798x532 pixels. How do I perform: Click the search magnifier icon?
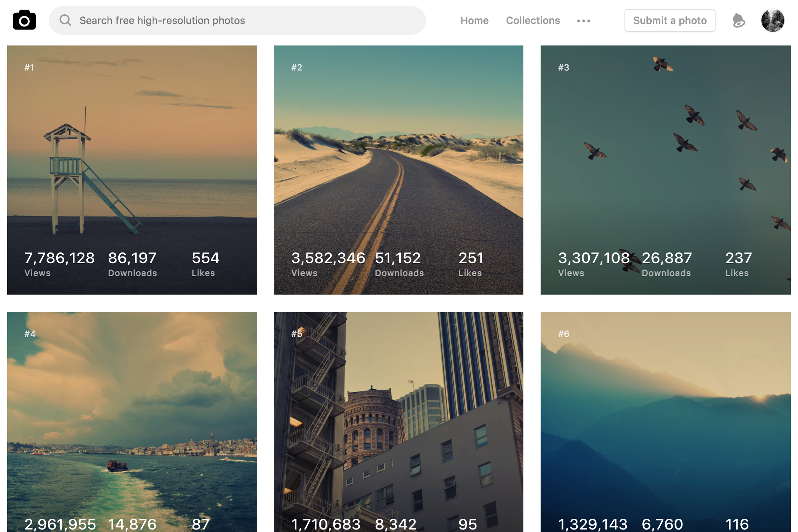(65, 20)
